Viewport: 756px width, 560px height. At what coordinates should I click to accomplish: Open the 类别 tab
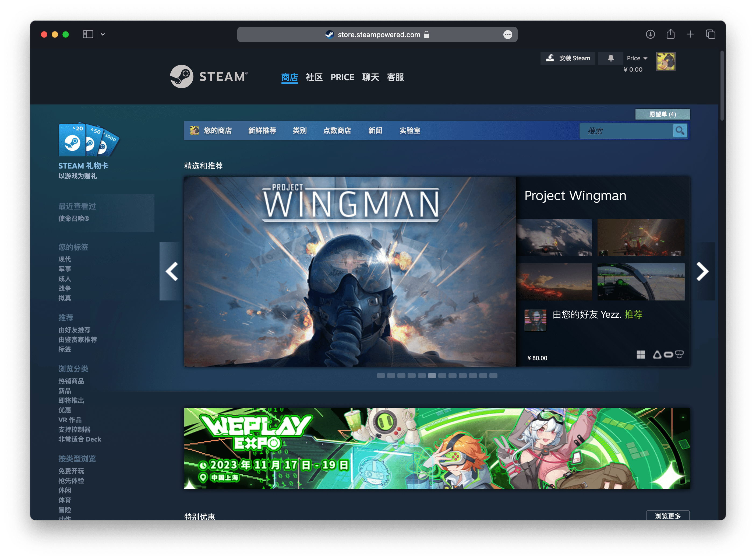299,131
